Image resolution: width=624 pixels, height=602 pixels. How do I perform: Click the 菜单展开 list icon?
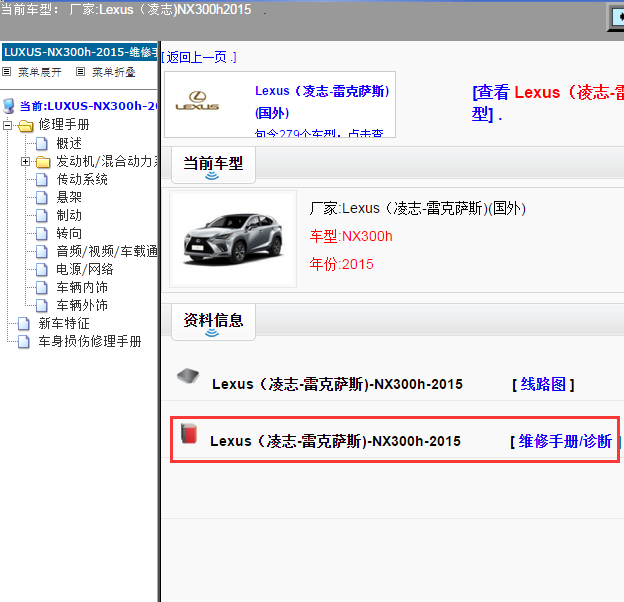coord(6,72)
